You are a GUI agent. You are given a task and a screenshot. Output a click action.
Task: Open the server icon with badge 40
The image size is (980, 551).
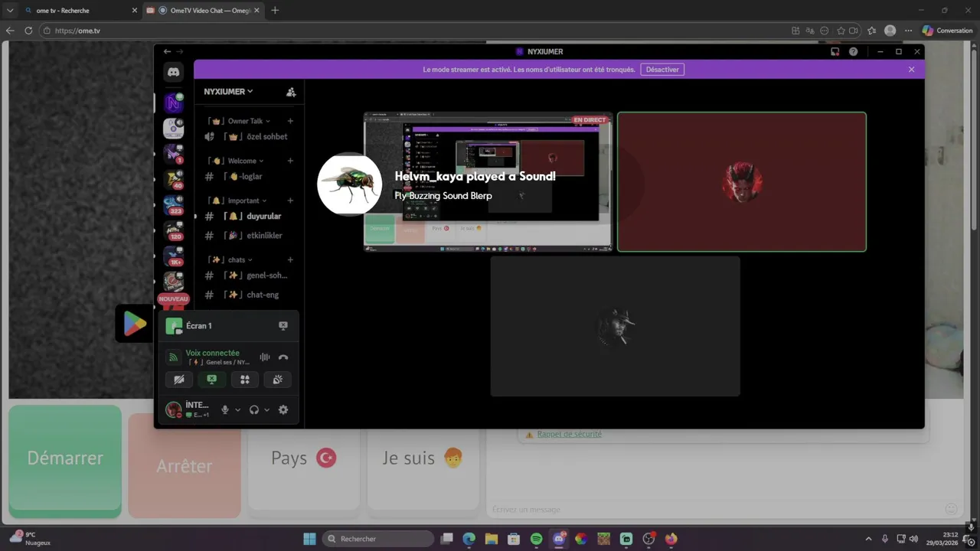[174, 179]
